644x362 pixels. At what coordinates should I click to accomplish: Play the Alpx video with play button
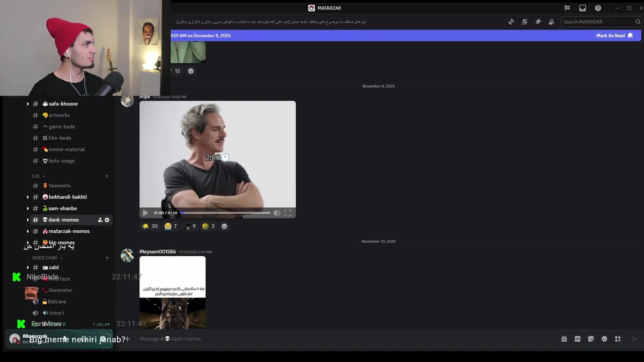(x=145, y=213)
